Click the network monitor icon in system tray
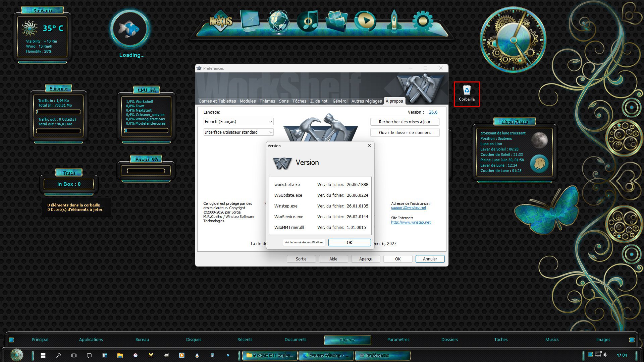Screen dimensions: 644x362 tap(598, 355)
